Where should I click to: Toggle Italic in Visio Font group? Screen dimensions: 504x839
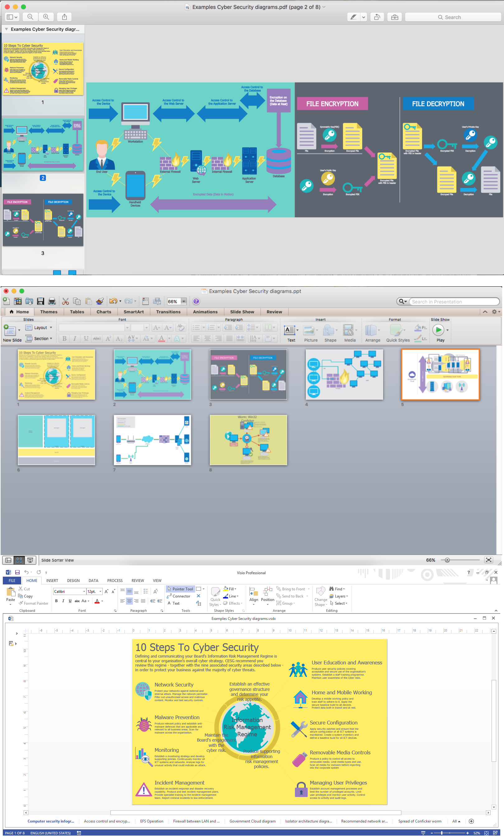(x=63, y=601)
